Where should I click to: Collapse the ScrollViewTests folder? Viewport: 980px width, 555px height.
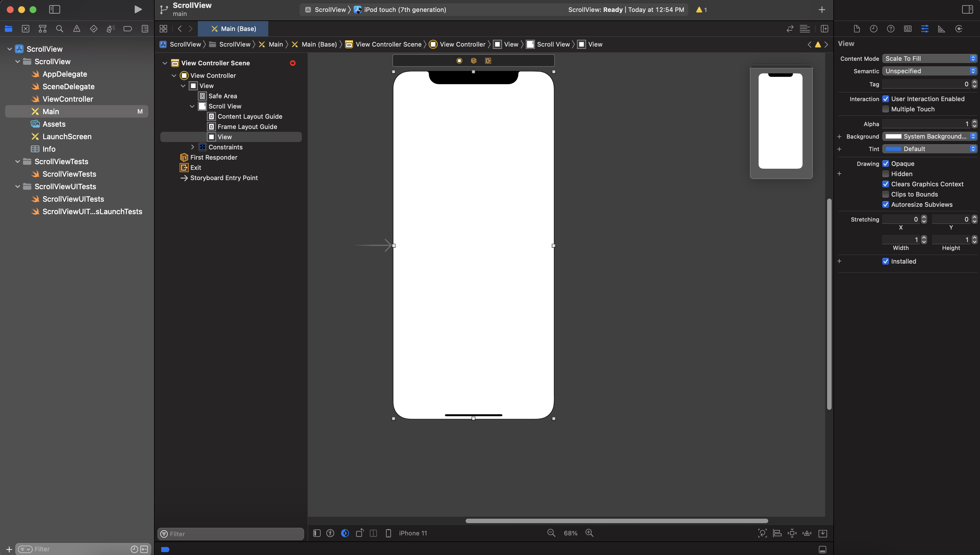18,162
